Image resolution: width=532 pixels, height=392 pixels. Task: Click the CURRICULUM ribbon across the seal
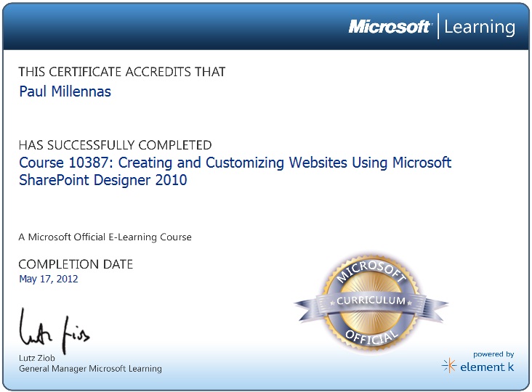click(371, 301)
